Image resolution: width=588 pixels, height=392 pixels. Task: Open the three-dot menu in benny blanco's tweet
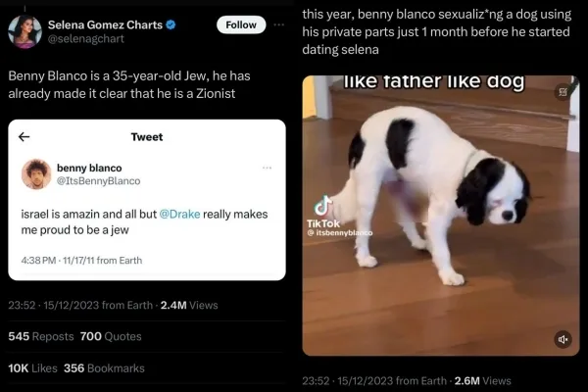click(267, 168)
